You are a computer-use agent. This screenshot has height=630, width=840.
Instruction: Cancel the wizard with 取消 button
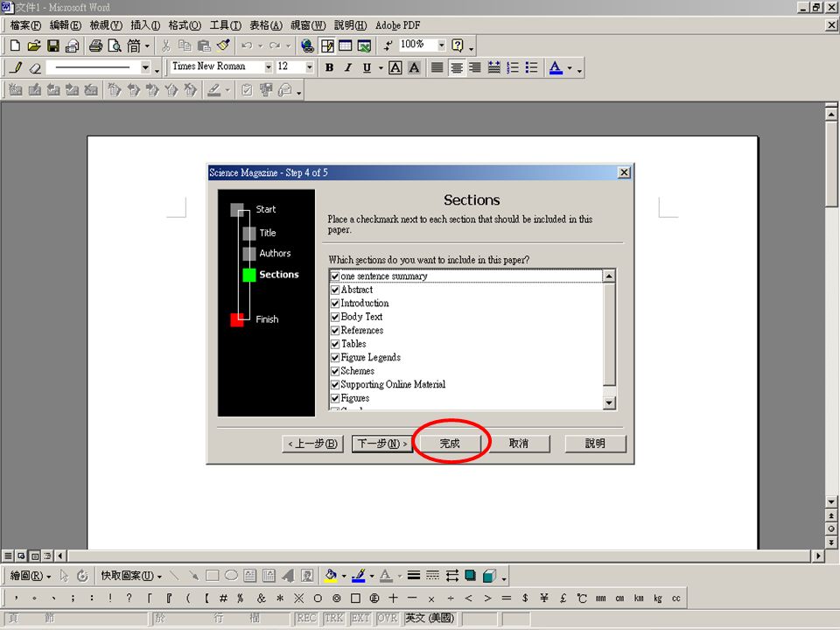(x=519, y=444)
